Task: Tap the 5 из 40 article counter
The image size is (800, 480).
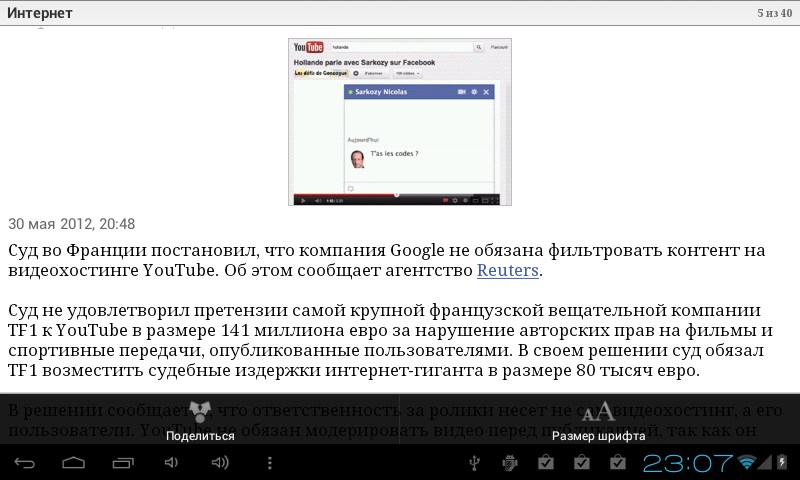Action: coord(774,13)
